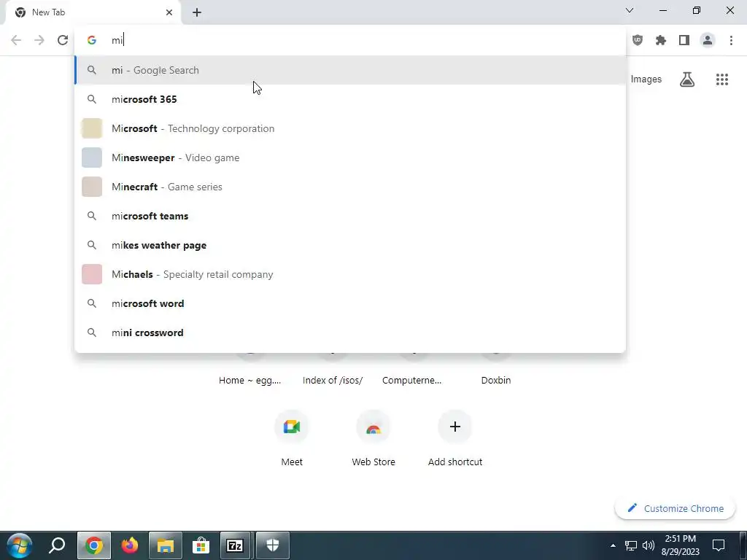Open the Meet shortcut tile

[x=292, y=439]
